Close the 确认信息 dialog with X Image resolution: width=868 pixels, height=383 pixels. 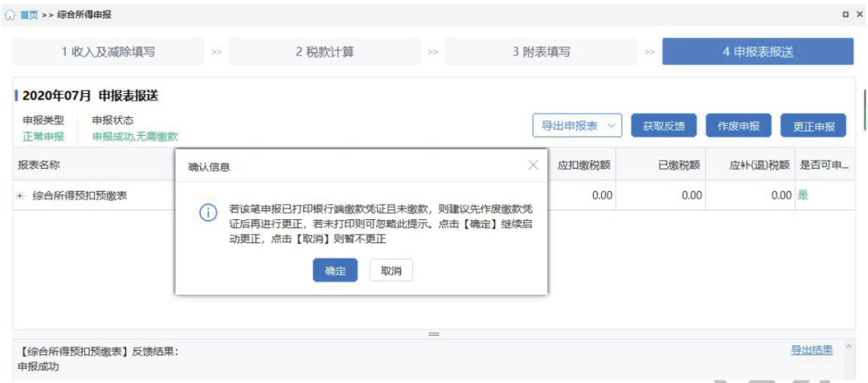[x=533, y=165]
